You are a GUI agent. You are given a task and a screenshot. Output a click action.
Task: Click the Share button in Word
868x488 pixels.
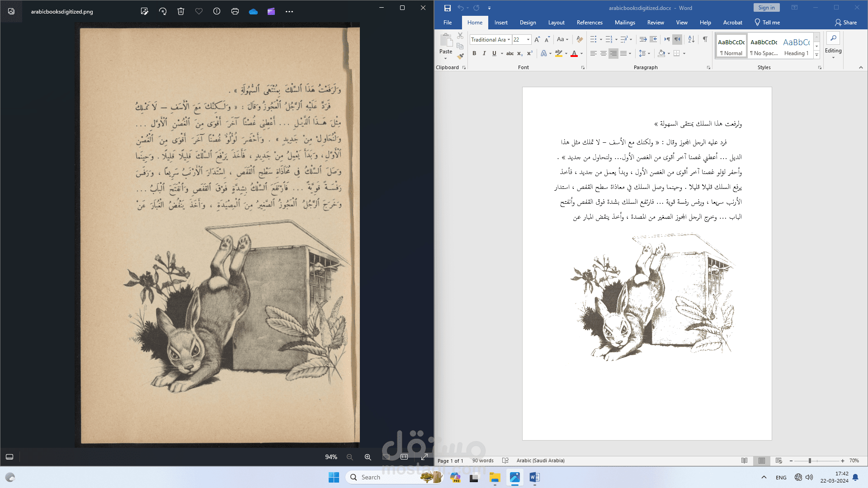[846, 23]
